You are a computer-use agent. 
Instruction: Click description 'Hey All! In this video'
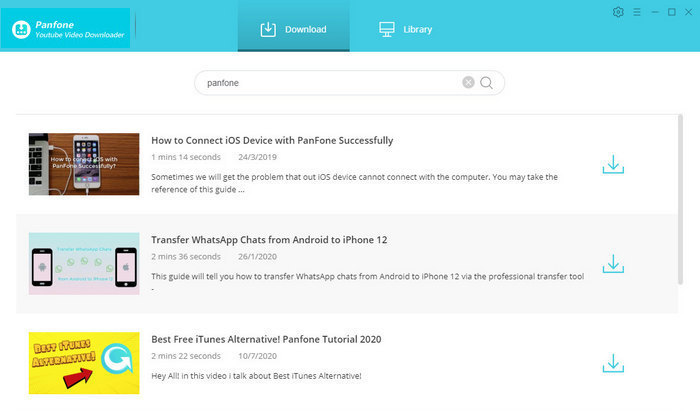[256, 376]
